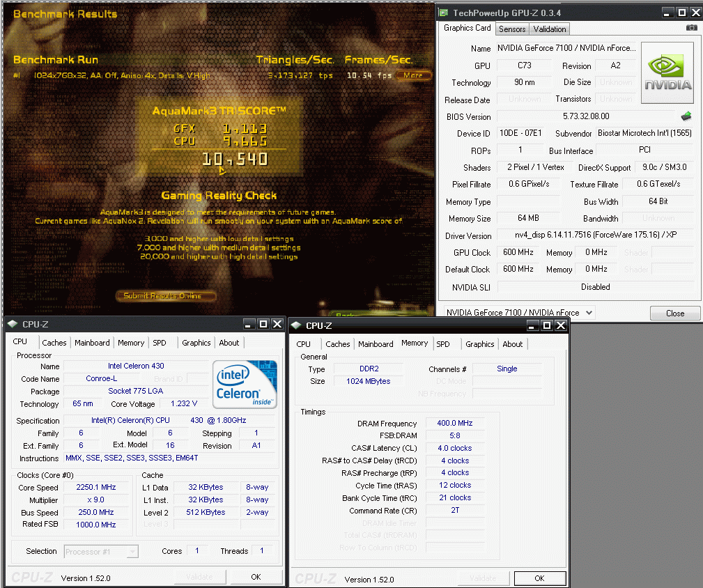Click the DRAM Frequency value 400.0 MHz
The width and height of the screenshot is (703, 588).
[x=455, y=423]
